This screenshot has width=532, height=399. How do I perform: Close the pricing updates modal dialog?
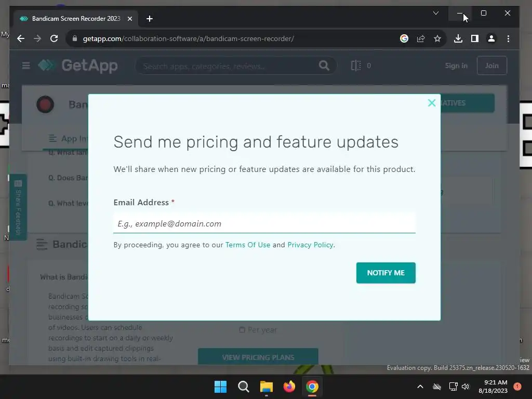[x=432, y=103]
